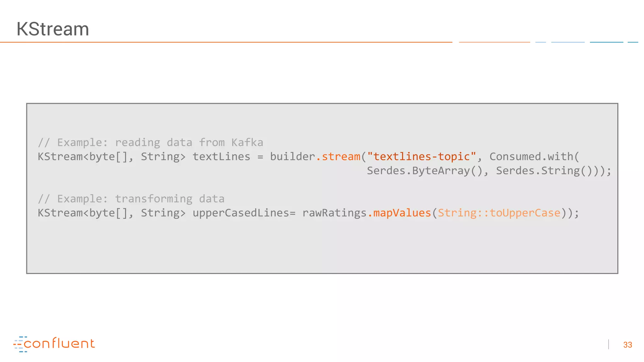Click the "Serdes.String()));" text
The width and height of the screenshot is (644, 362).
pos(554,171)
